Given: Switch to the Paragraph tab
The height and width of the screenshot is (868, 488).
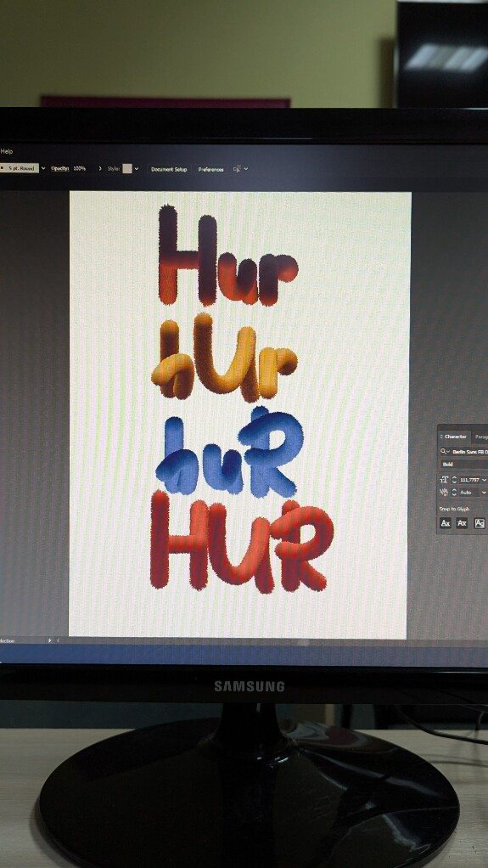Looking at the screenshot, I should (x=480, y=437).
